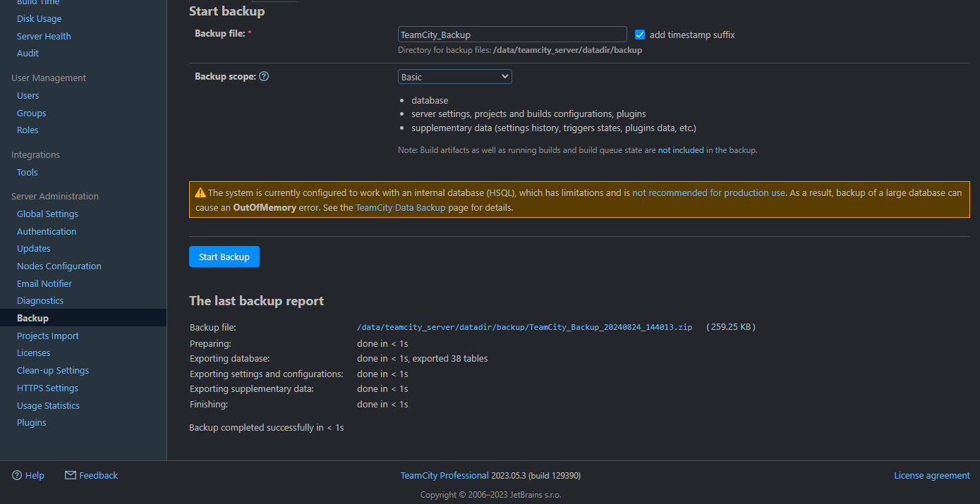
Task: Click the Feedback envelope icon
Action: 71,476
